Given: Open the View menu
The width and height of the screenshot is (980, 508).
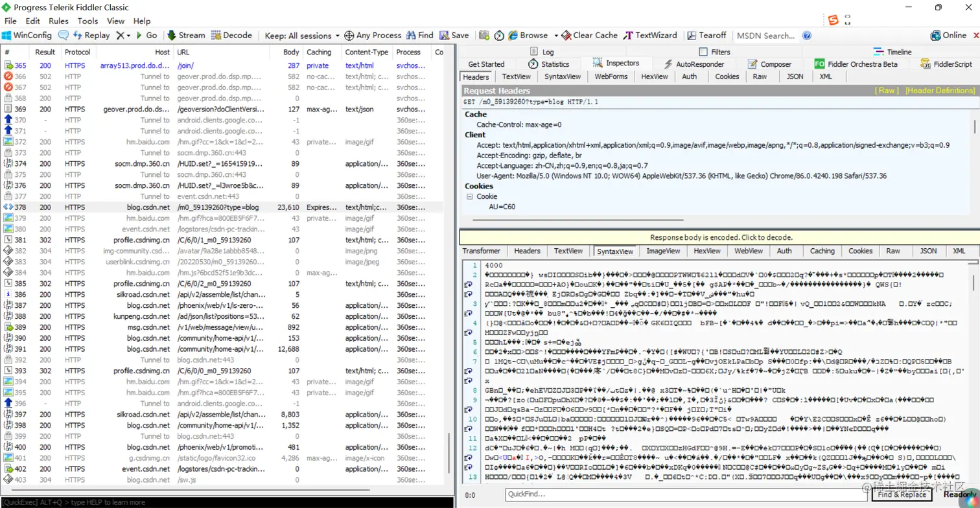Looking at the screenshot, I should [116, 21].
